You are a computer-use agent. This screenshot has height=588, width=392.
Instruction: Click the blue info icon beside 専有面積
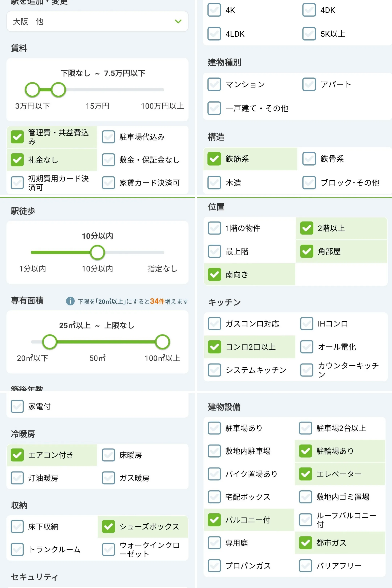click(70, 301)
